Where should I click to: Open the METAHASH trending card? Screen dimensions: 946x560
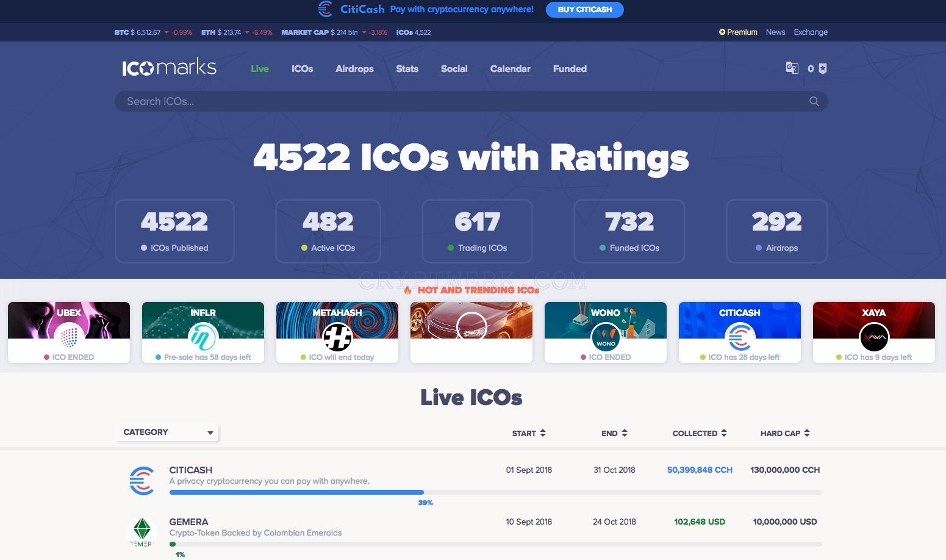[337, 332]
